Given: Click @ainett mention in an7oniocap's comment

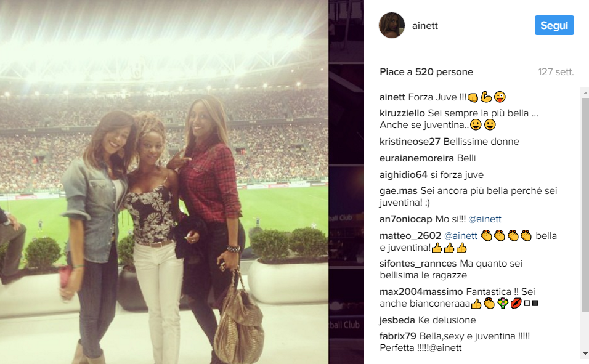Looking at the screenshot, I should pos(485,219).
